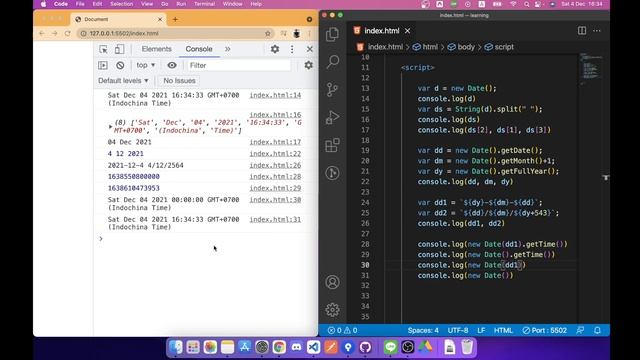640x360 pixels.
Task: Click the console prompt input line
Action: pos(206,239)
